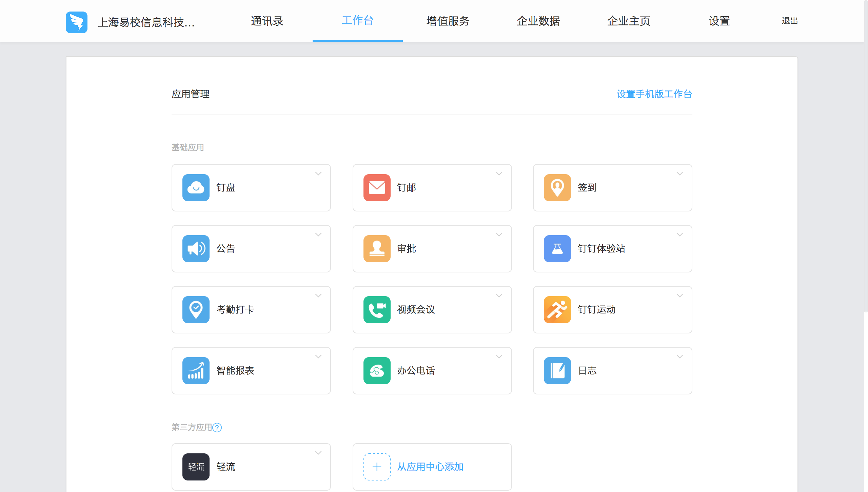Viewport: 868px width, 492px height.
Task: Expand the 考勤打卡 card dropdown chevron
Action: coord(318,296)
